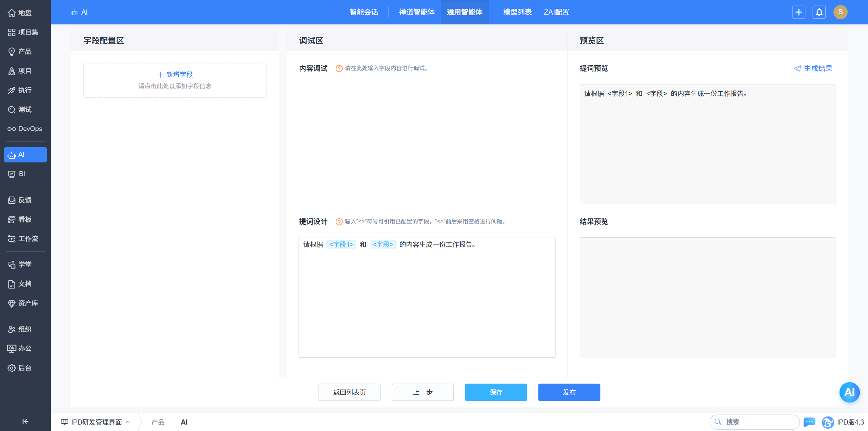Open DevOps from the sidebar
Image resolution: width=868 pixels, height=431 pixels.
tap(25, 129)
